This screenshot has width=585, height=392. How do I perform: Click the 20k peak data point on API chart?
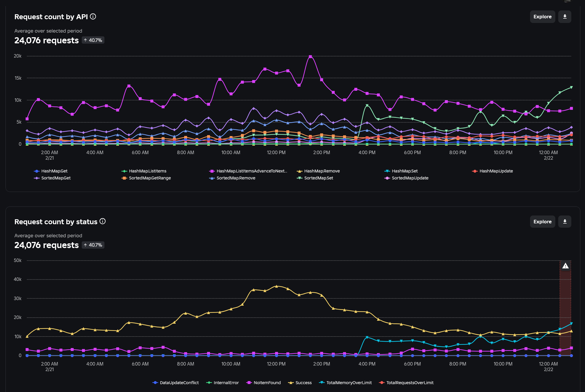click(x=310, y=56)
